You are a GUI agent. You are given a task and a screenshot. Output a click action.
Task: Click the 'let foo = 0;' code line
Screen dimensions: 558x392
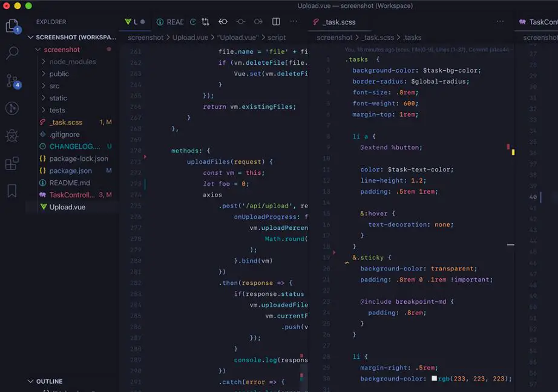click(x=226, y=183)
